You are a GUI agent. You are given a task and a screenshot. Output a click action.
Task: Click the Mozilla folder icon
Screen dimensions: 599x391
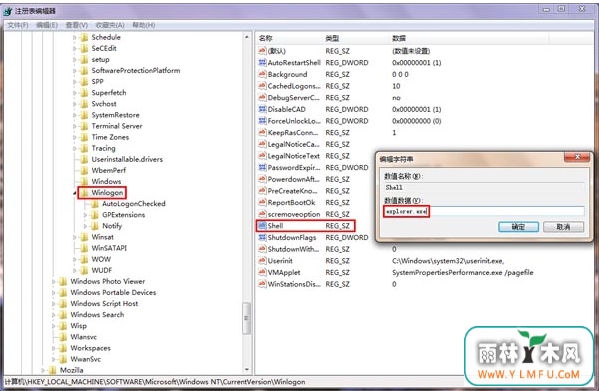[52, 370]
